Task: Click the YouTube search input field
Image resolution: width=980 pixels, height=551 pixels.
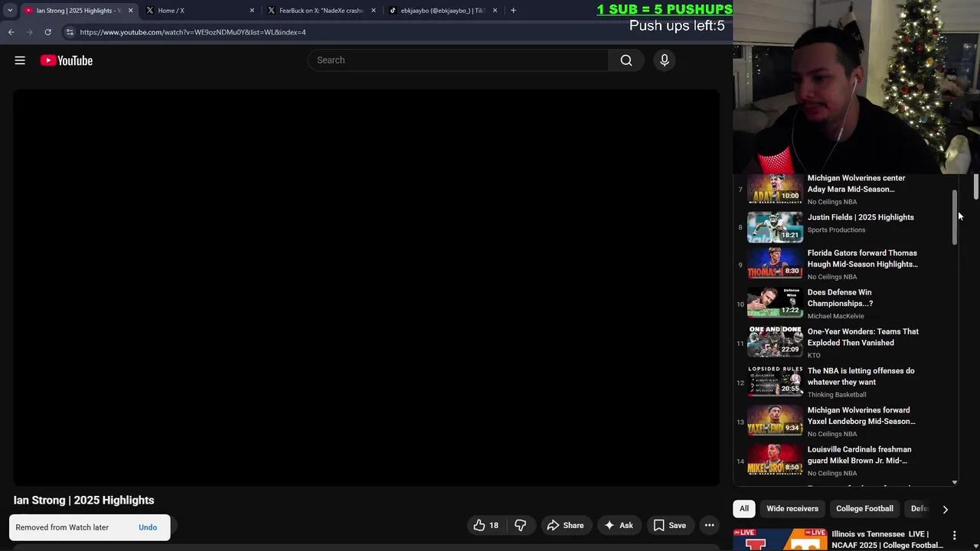Action: click(458, 60)
